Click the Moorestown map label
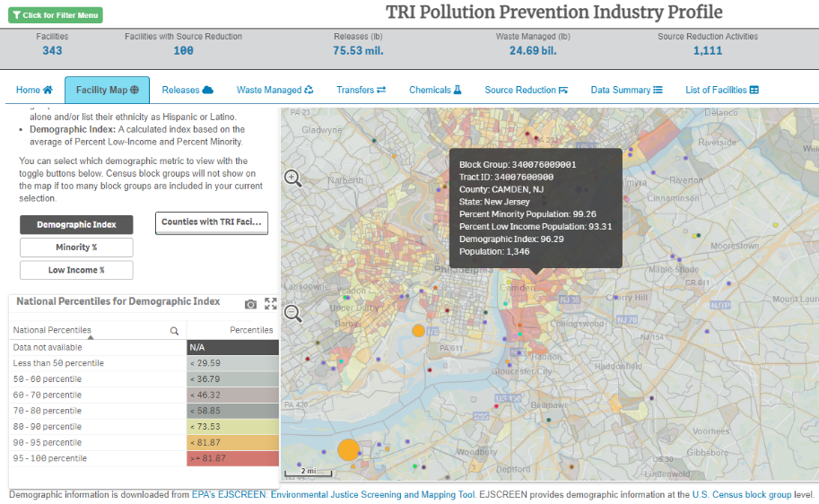This screenshot has height=504, width=819. (x=735, y=246)
